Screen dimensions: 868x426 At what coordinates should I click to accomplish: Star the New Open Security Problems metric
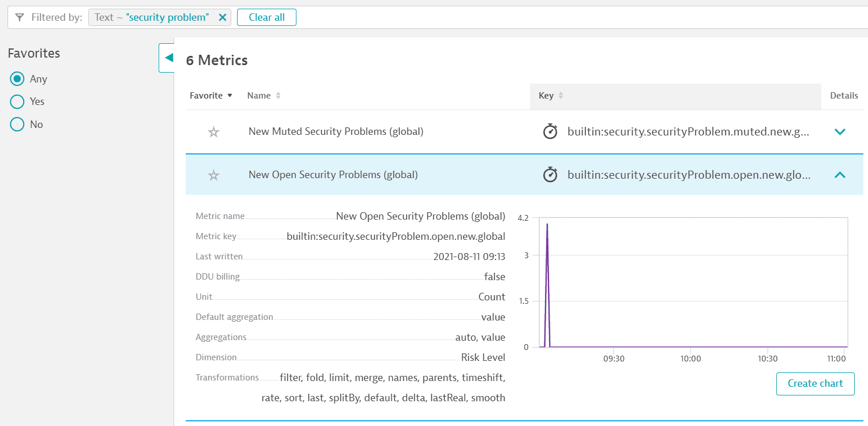pyautogui.click(x=213, y=175)
